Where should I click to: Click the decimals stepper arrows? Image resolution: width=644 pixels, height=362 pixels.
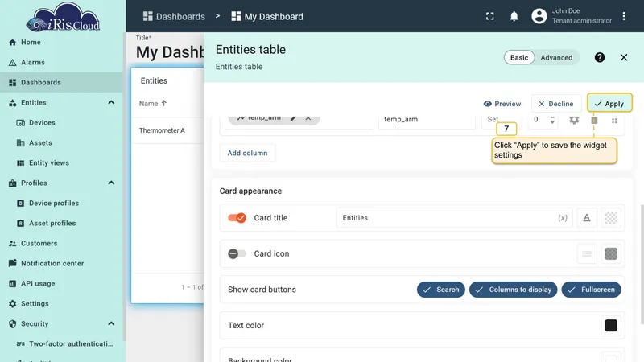552,120
